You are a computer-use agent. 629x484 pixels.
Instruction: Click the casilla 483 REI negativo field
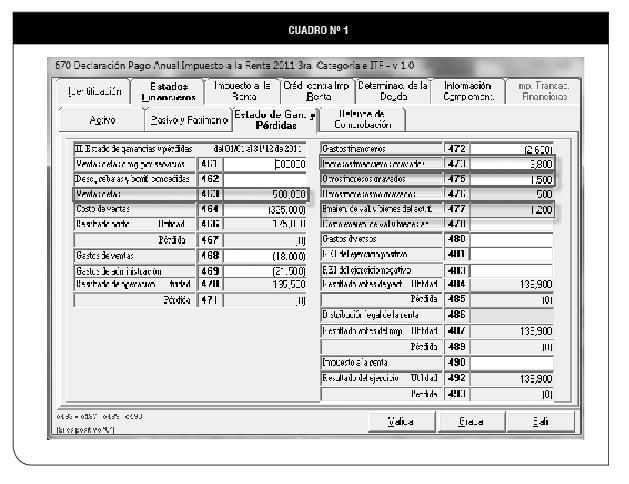pyautogui.click(x=511, y=270)
